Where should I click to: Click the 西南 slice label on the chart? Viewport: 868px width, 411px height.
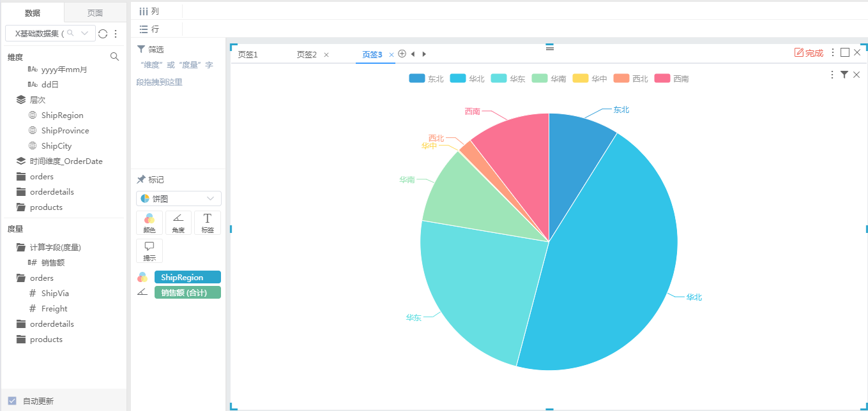coord(472,111)
